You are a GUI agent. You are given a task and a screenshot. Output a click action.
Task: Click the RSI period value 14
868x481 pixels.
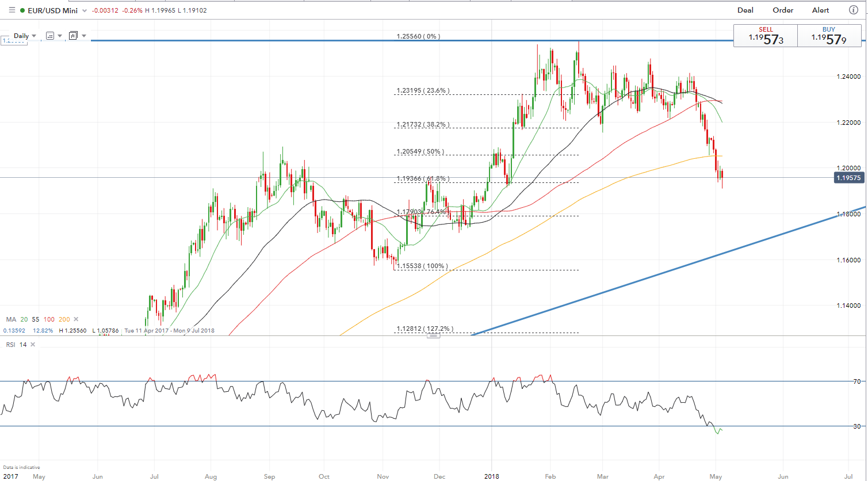tap(24, 345)
